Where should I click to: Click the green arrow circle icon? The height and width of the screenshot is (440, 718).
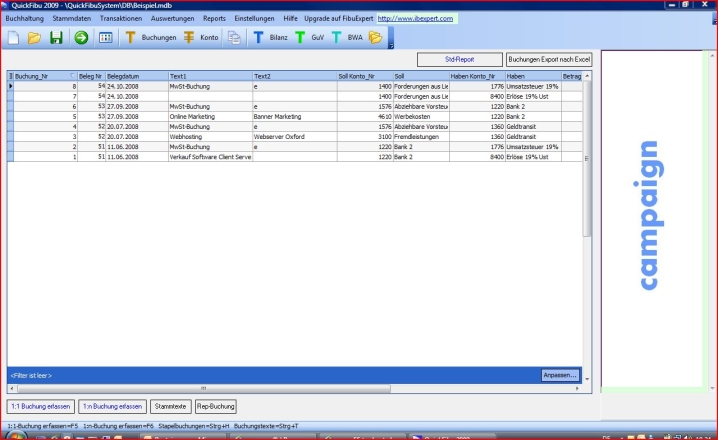coord(80,38)
